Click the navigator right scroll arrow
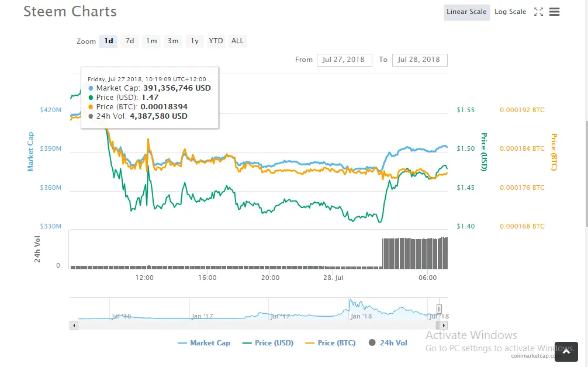The height and width of the screenshot is (367, 588). pyautogui.click(x=444, y=326)
